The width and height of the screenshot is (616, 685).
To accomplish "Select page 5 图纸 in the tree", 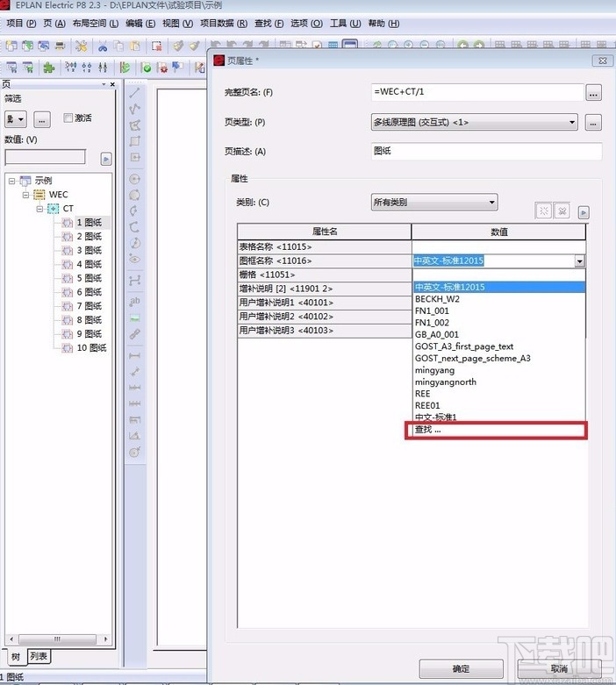I will [90, 278].
